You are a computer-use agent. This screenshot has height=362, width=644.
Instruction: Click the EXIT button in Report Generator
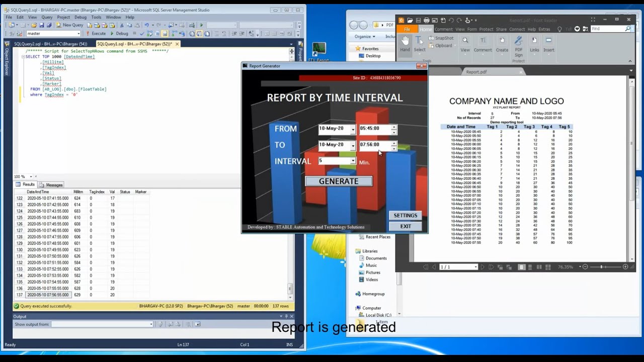click(x=406, y=226)
